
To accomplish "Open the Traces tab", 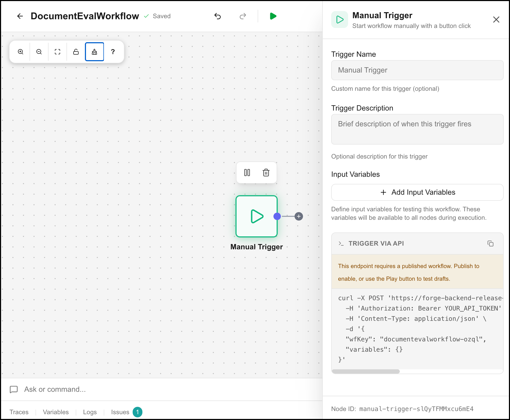I will point(19,412).
